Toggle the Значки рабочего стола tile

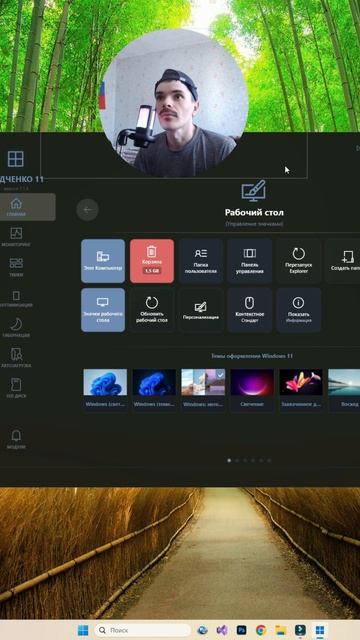103,310
